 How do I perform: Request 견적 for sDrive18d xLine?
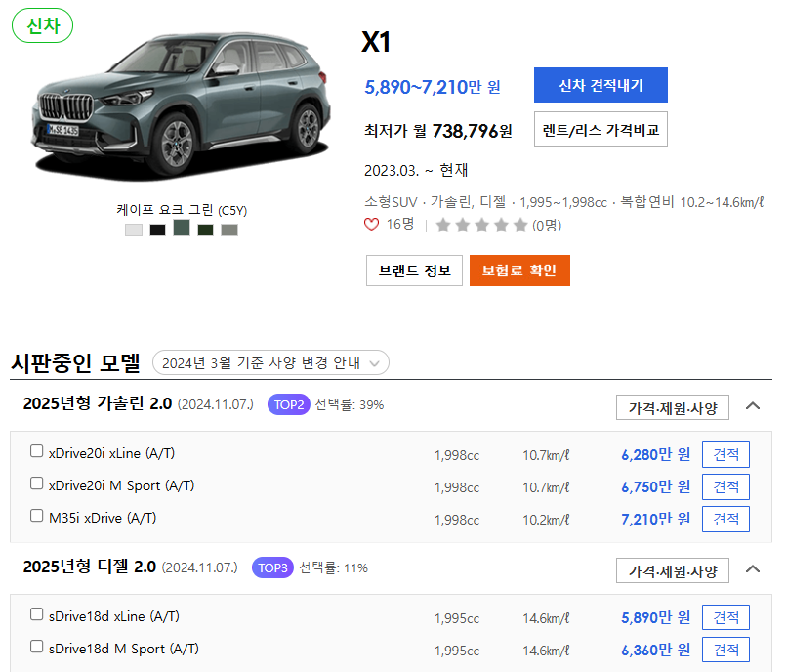point(725,617)
